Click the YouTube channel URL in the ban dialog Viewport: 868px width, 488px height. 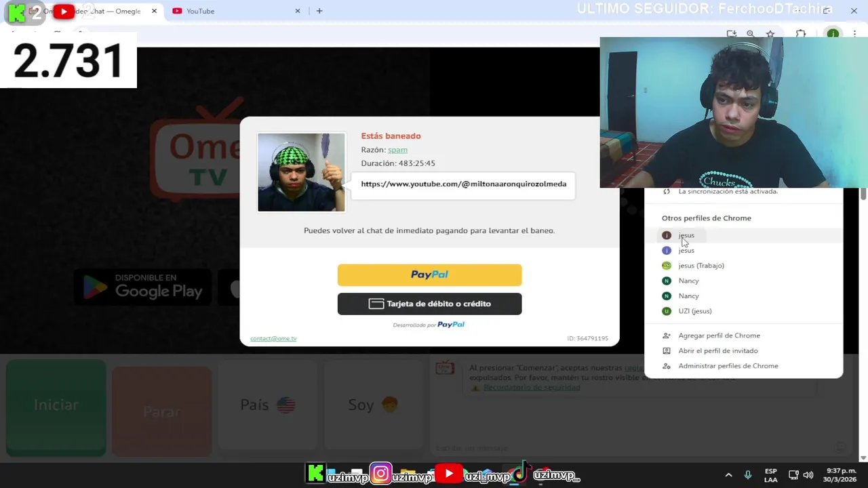[464, 184]
